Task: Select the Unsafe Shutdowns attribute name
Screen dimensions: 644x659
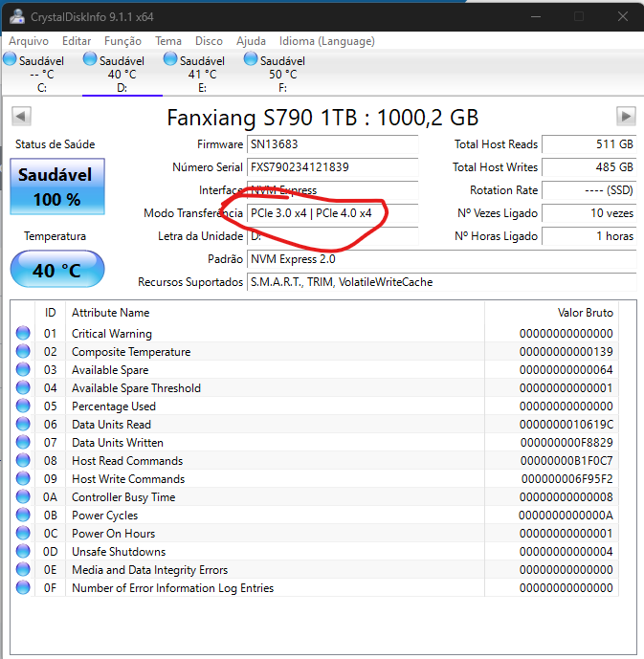Action: pos(119,552)
